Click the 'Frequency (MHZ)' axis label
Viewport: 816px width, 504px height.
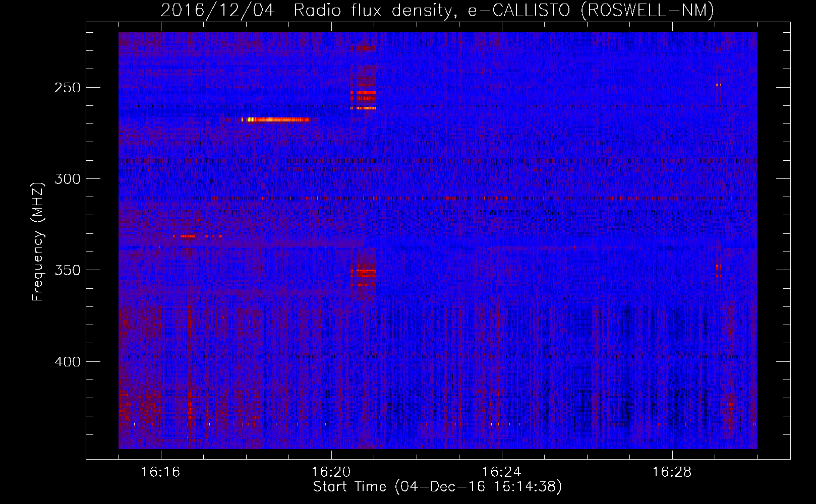pos(38,241)
